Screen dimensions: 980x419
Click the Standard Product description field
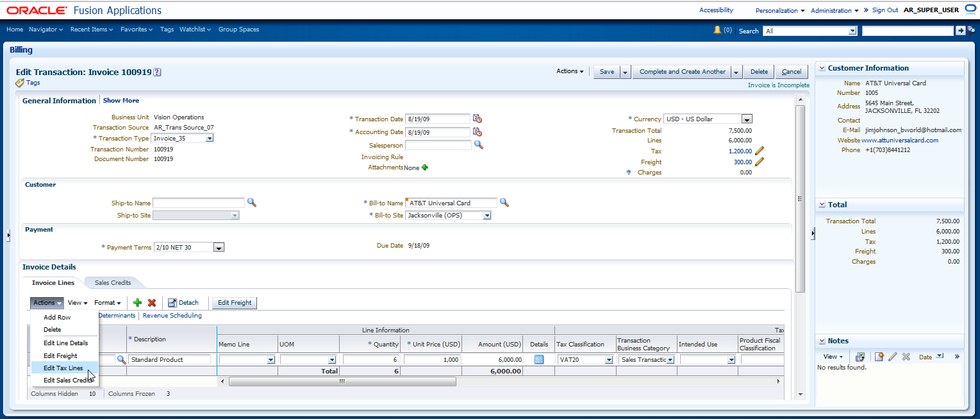click(170, 360)
